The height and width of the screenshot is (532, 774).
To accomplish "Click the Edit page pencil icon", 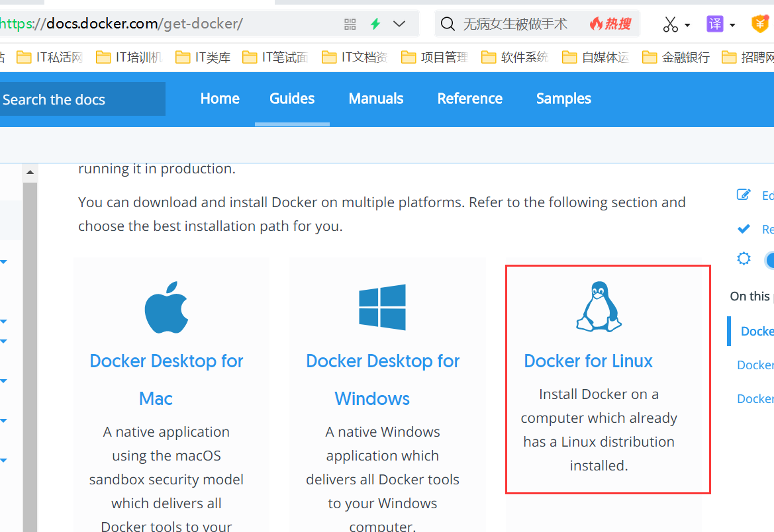I will tap(744, 195).
